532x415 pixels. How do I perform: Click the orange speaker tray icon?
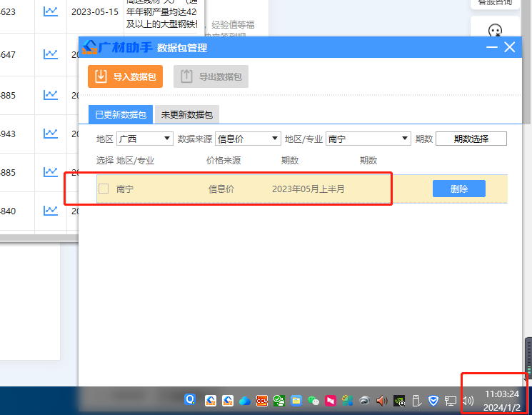[x=382, y=401]
